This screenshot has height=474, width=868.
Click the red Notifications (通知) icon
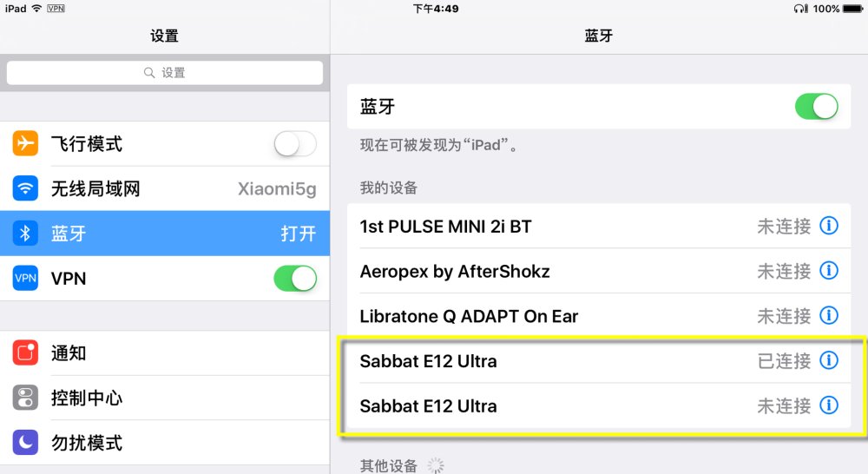click(26, 353)
